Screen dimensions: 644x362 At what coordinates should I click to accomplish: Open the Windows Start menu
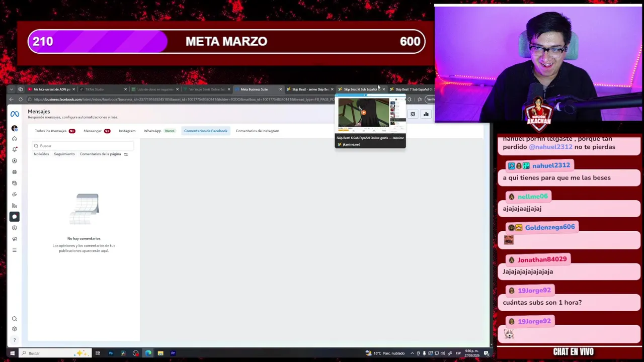pyautogui.click(x=12, y=353)
